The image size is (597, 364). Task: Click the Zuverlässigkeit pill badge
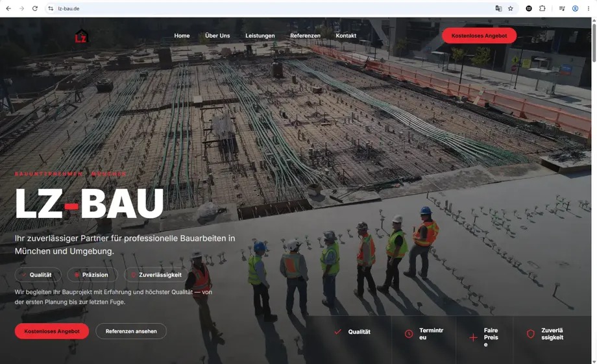point(156,275)
